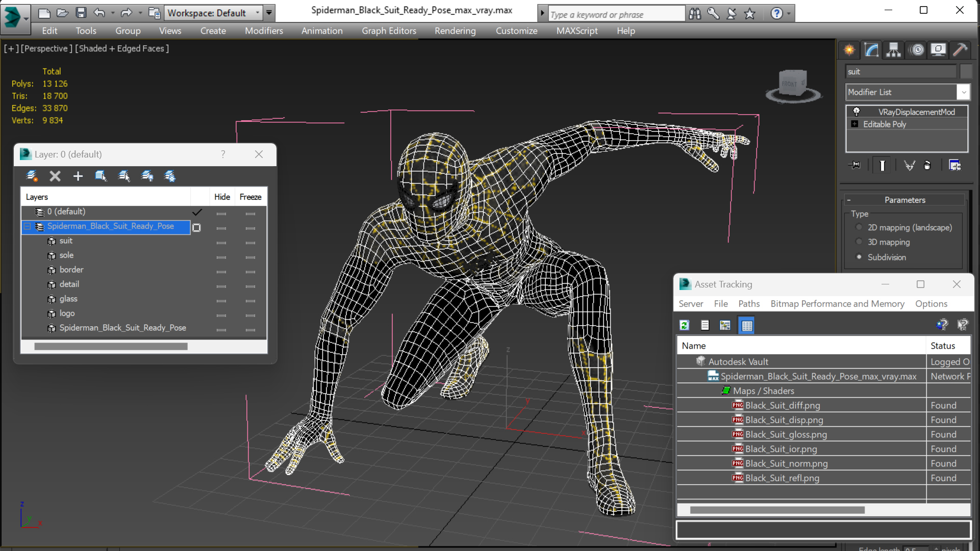This screenshot has height=551, width=980.
Task: Open the MAXScript menu
Action: click(x=577, y=31)
